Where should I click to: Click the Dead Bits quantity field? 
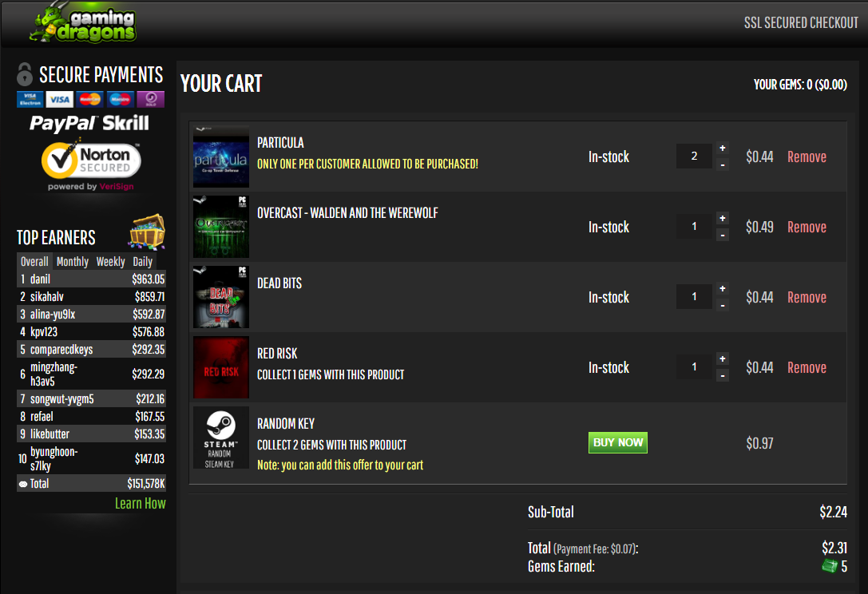pos(694,297)
